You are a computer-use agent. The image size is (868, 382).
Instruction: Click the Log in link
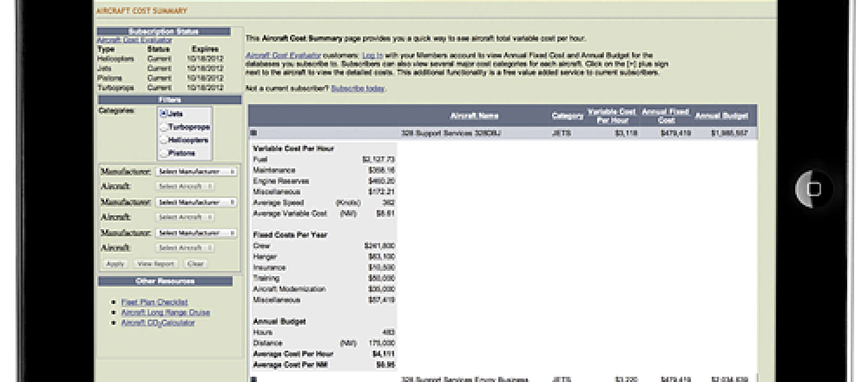(x=372, y=56)
